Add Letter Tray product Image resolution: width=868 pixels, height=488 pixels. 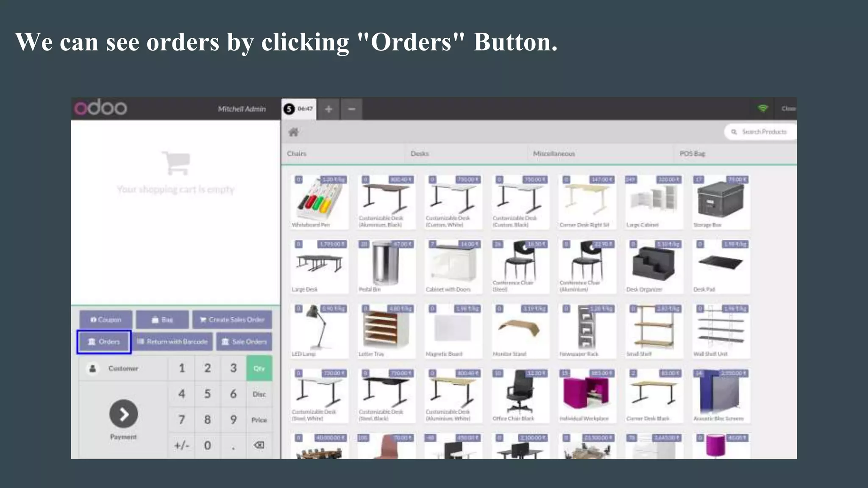coord(387,331)
